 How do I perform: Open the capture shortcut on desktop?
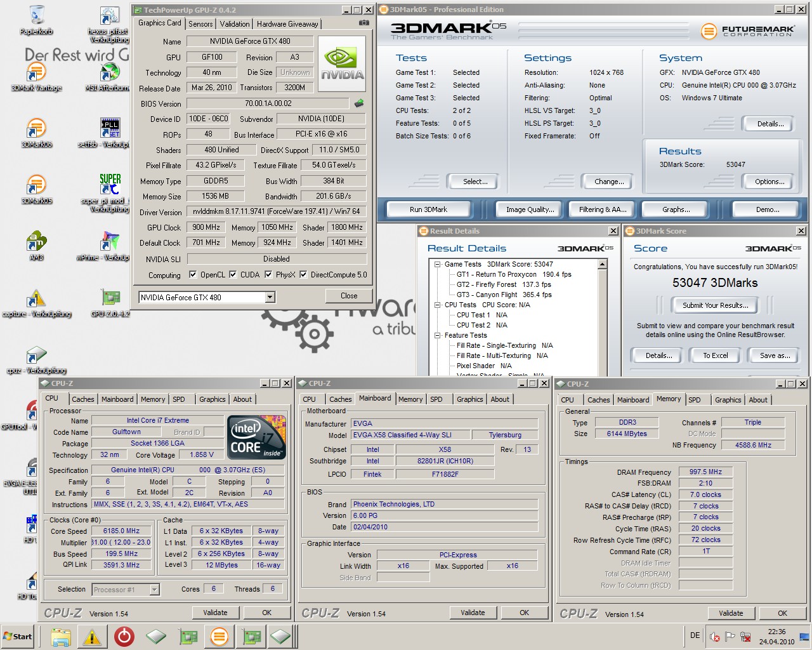click(x=36, y=302)
